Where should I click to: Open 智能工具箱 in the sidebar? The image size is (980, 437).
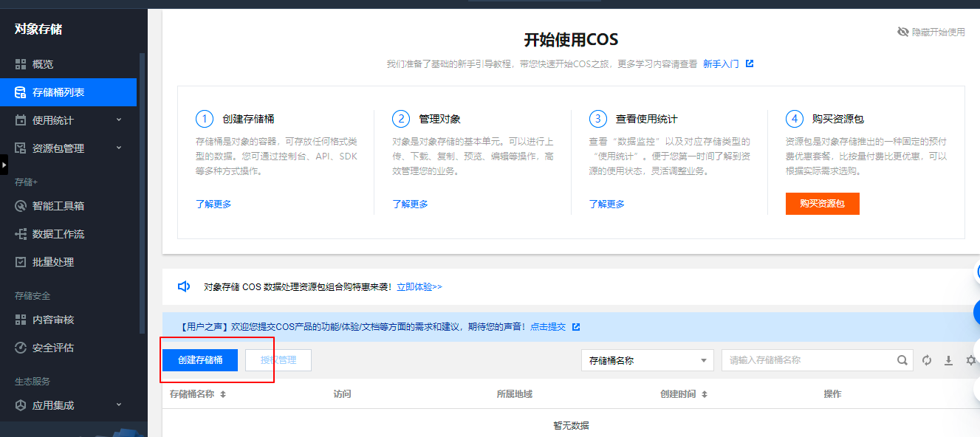tap(58, 206)
